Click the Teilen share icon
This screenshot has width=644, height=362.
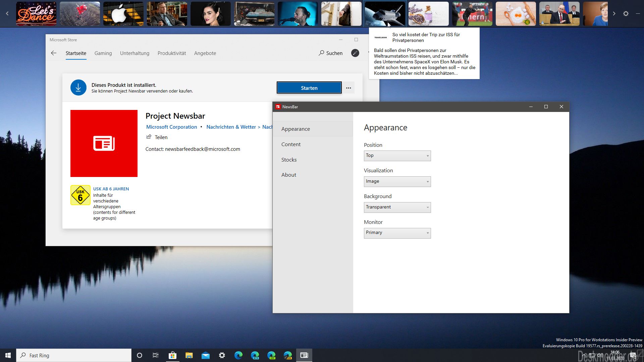pos(149,137)
